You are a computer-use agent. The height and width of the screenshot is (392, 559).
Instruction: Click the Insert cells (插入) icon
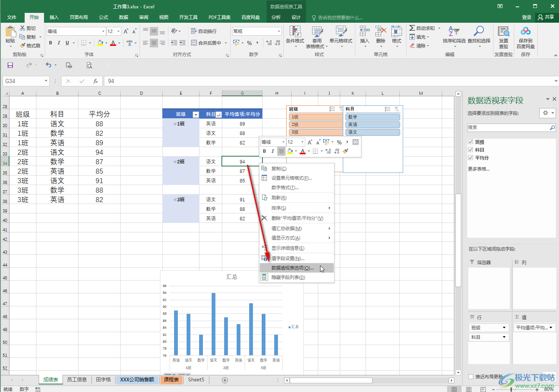364,32
